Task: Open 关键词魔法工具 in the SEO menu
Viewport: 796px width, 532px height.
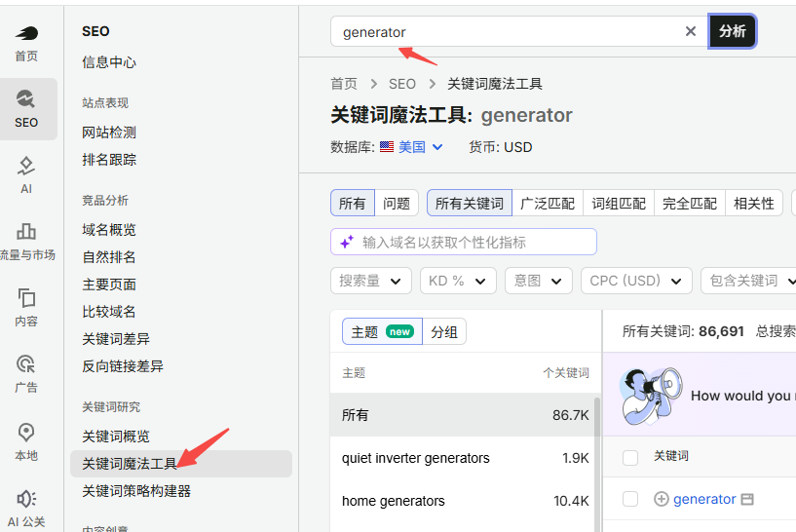Action: 180,464
